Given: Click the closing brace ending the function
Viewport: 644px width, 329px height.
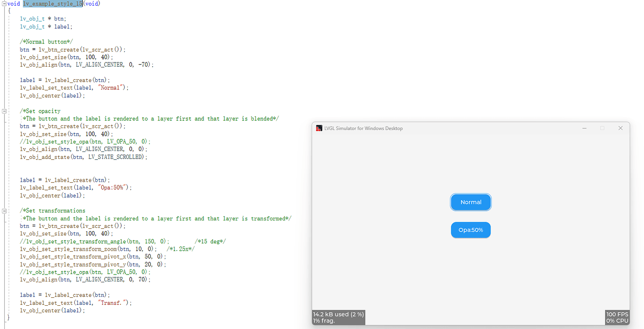Looking at the screenshot, I should click(x=8, y=317).
